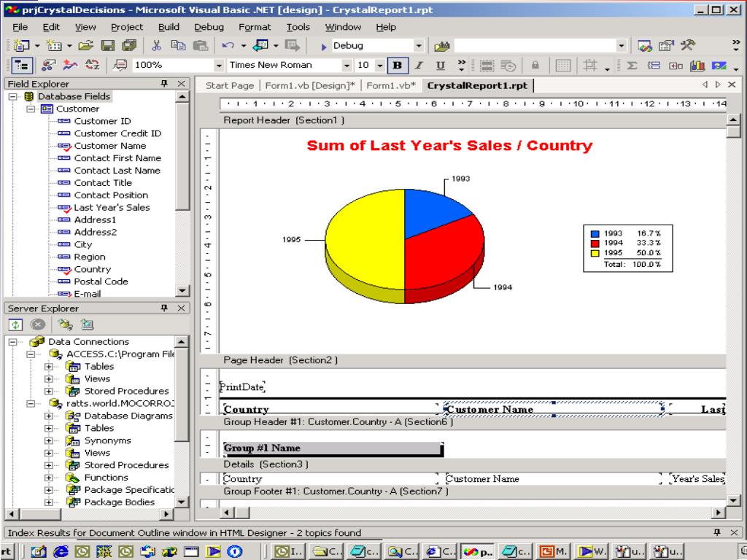Collapse the Customer table node
747x560 pixels.
point(31,109)
